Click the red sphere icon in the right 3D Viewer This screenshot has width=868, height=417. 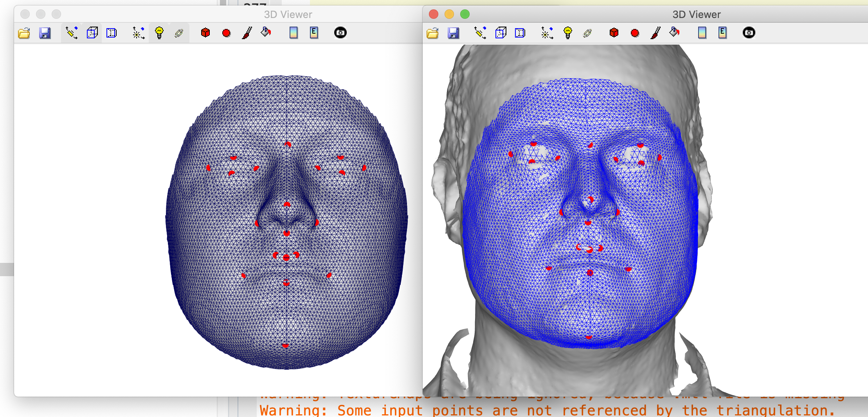point(635,33)
